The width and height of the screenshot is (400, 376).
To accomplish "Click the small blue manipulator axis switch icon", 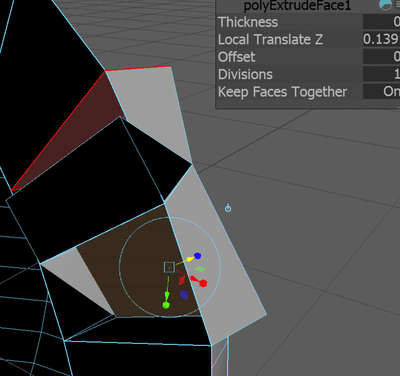I will [228, 208].
